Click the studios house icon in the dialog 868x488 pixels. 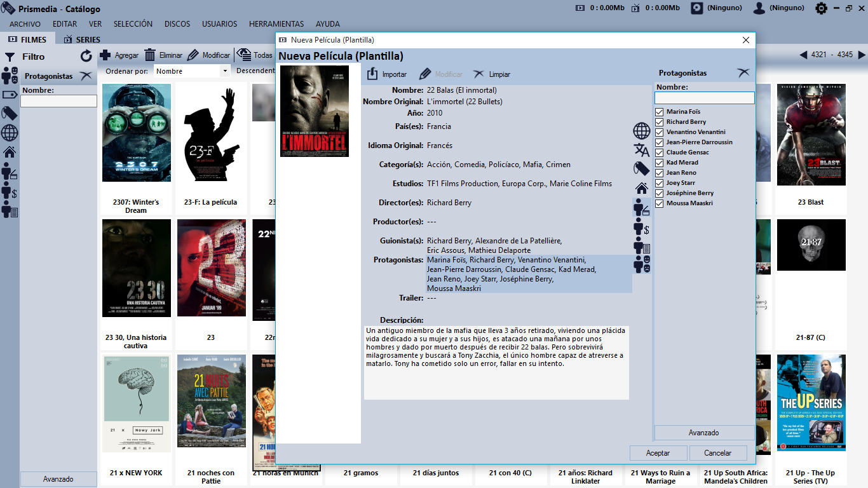coord(641,187)
